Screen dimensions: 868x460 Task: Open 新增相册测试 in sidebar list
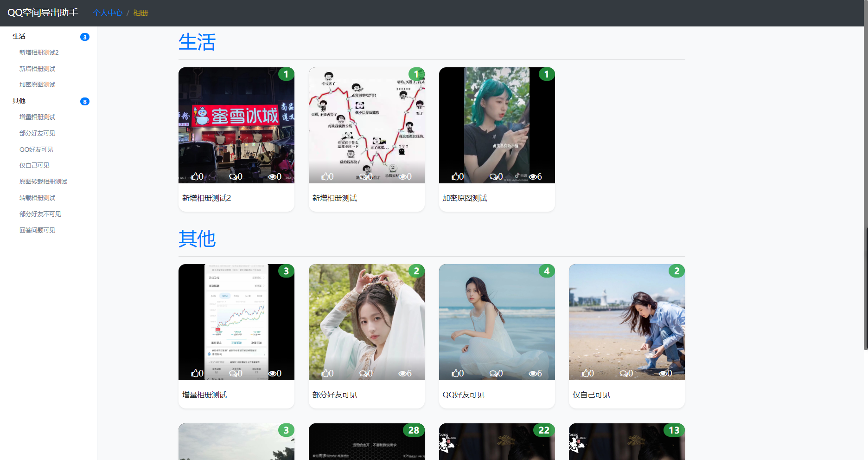[37, 69]
